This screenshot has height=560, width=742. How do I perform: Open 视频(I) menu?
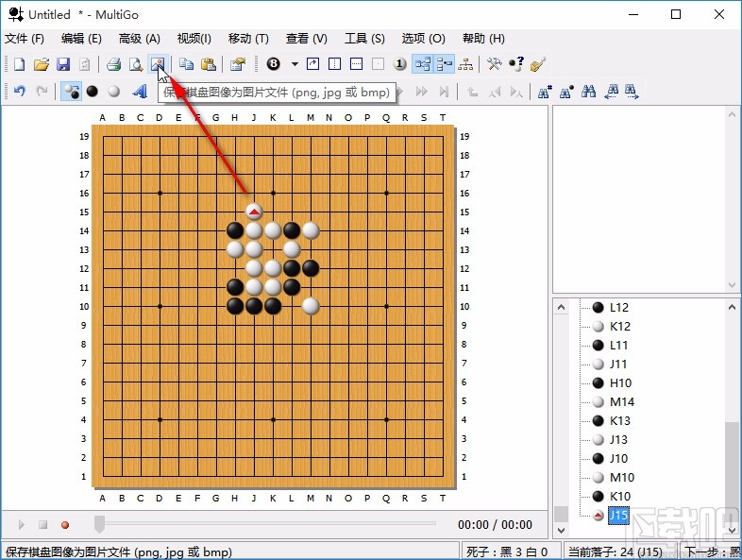[194, 39]
